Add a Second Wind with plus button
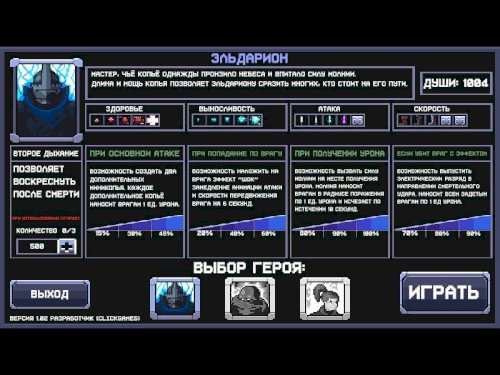500x375 pixels. tap(67, 247)
